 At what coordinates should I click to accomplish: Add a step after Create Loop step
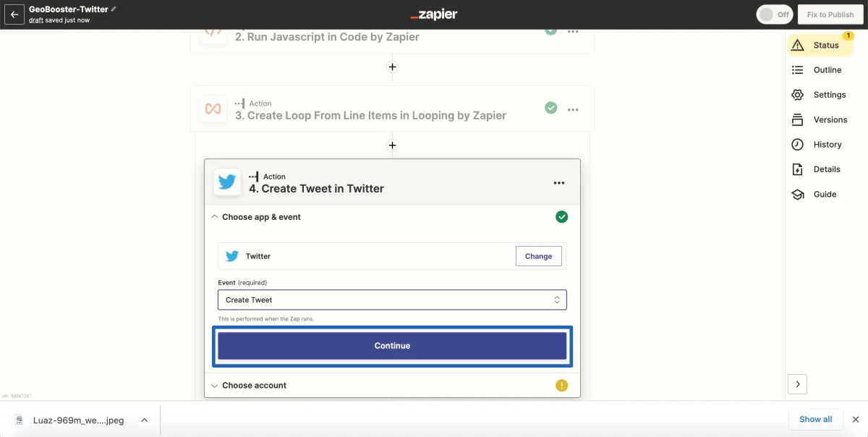tap(392, 145)
